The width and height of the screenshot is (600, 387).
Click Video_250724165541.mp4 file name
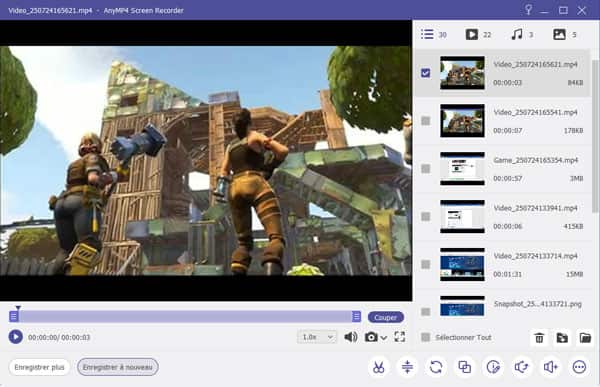pos(535,112)
